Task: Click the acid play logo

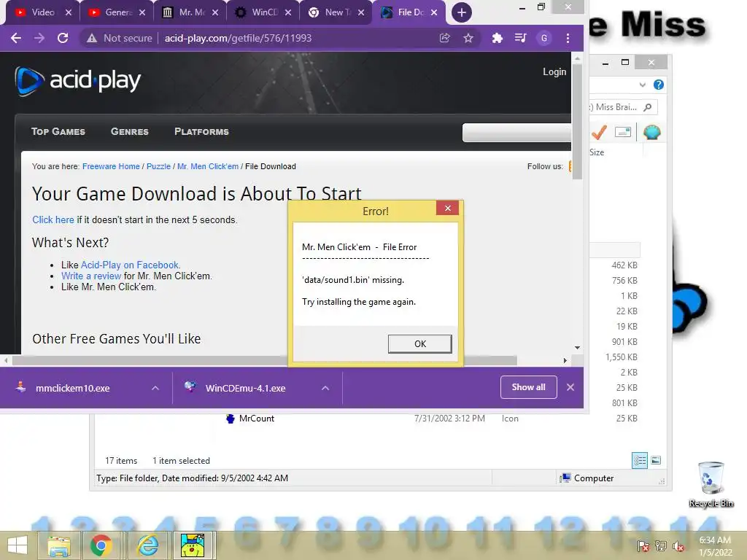Action: pos(77,80)
